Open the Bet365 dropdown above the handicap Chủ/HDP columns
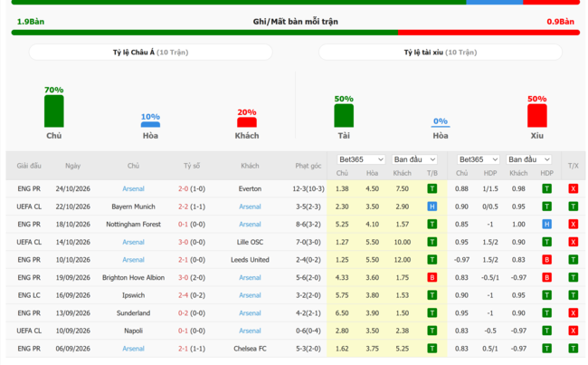Image resolution: width=588 pixels, height=365 pixels. (479, 159)
